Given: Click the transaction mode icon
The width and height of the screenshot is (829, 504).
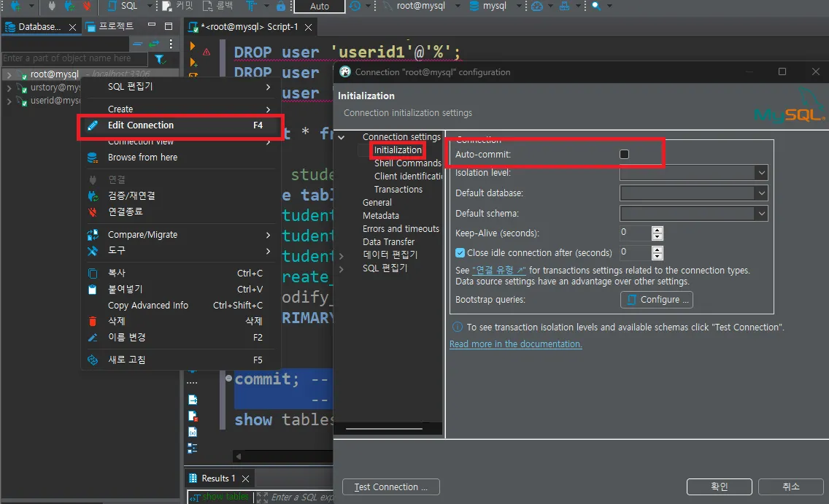Looking at the screenshot, I should coord(252,6).
